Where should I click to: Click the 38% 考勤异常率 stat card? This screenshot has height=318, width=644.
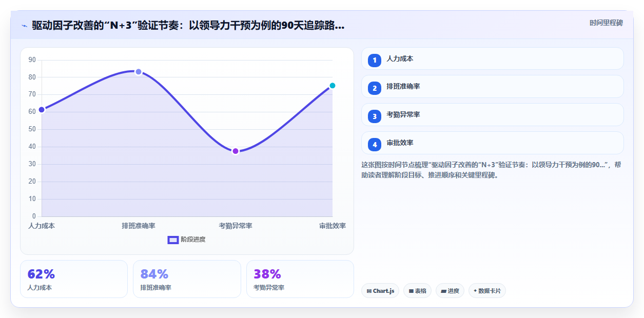(x=300, y=279)
